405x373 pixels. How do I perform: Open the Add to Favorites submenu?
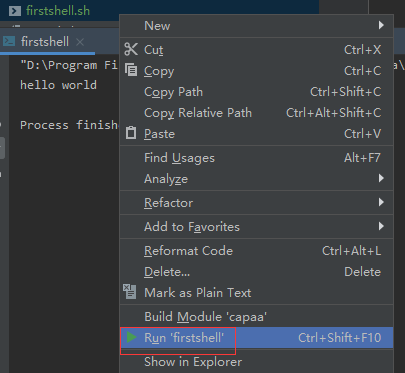pyautogui.click(x=256, y=226)
